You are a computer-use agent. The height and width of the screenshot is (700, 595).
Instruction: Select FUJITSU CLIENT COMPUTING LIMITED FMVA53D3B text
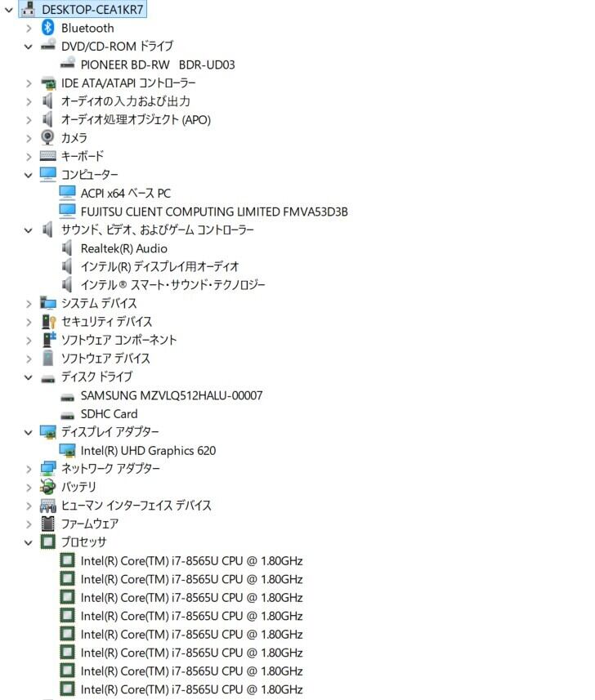pos(214,212)
